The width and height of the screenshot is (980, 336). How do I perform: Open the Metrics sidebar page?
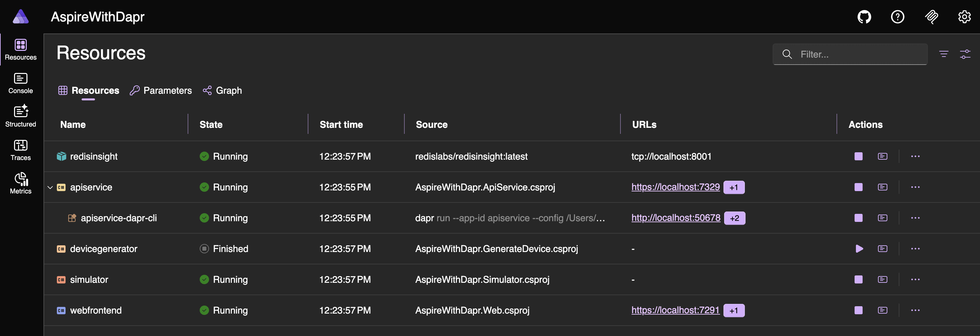[x=20, y=183]
